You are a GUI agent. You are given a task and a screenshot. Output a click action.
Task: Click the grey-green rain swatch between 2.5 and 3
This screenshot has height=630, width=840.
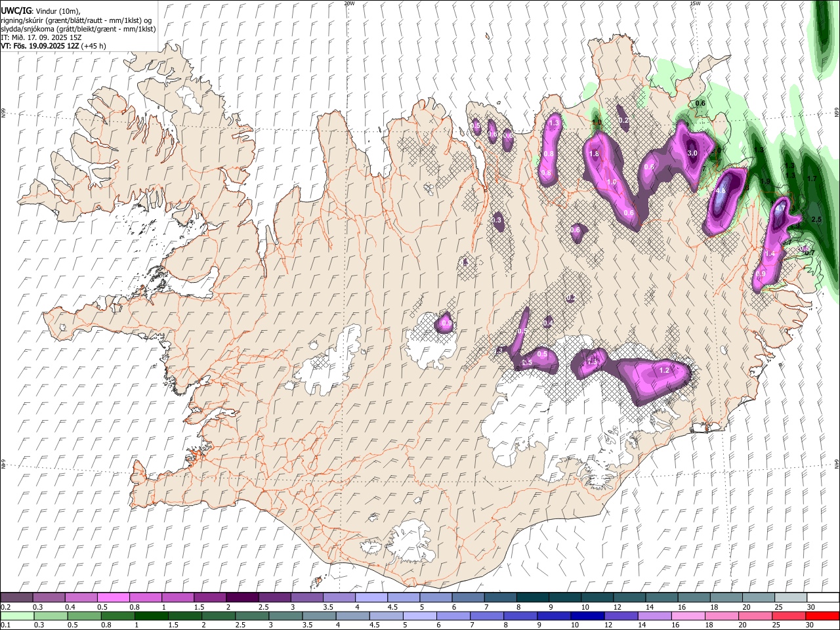(x=252, y=616)
